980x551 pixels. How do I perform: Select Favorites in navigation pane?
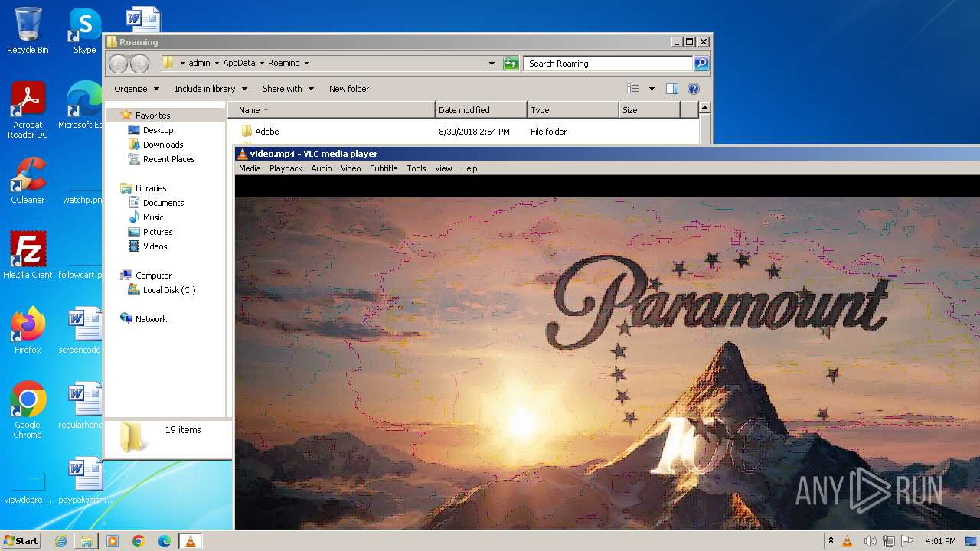[152, 116]
